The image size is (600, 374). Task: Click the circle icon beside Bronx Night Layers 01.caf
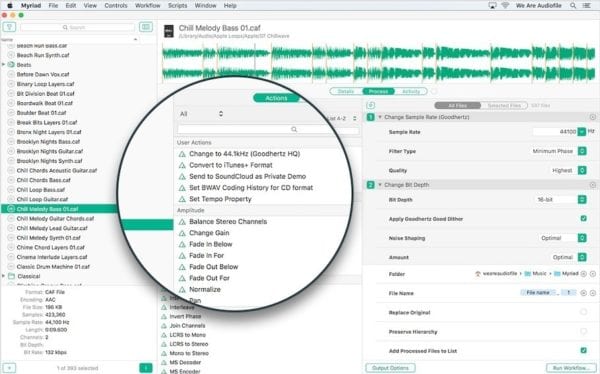pyautogui.click(x=11, y=132)
